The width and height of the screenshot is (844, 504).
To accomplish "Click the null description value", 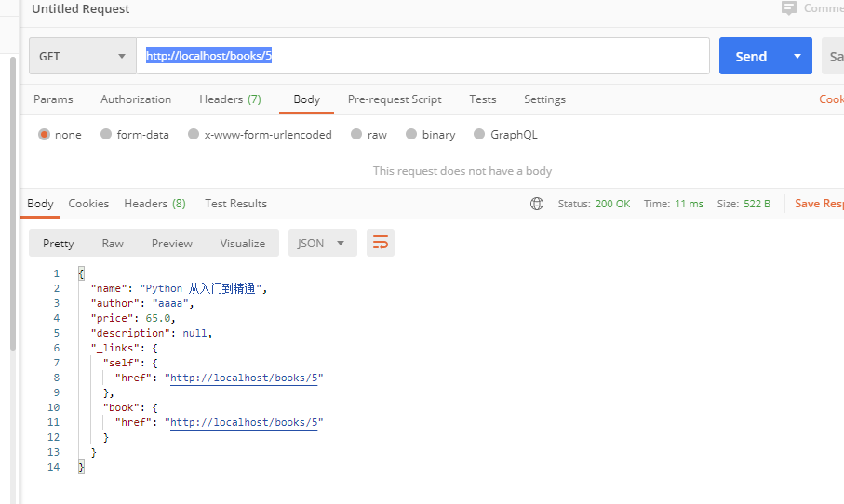I will (x=194, y=334).
